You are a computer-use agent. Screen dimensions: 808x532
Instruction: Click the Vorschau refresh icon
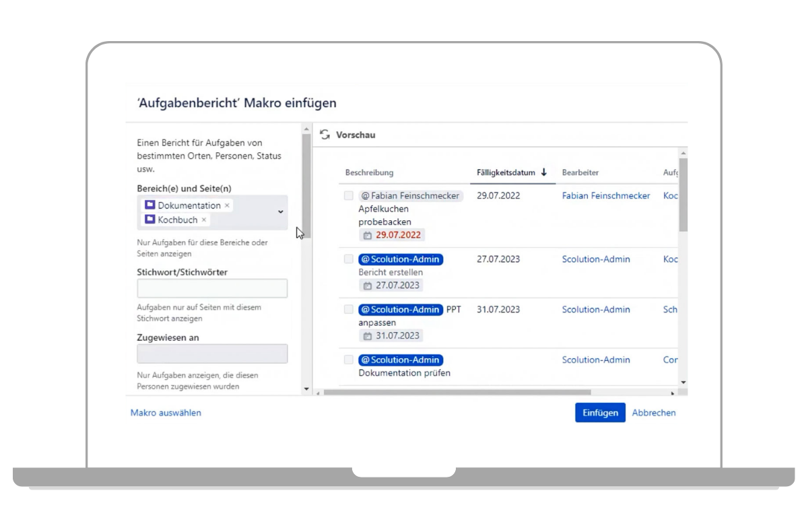tap(325, 135)
